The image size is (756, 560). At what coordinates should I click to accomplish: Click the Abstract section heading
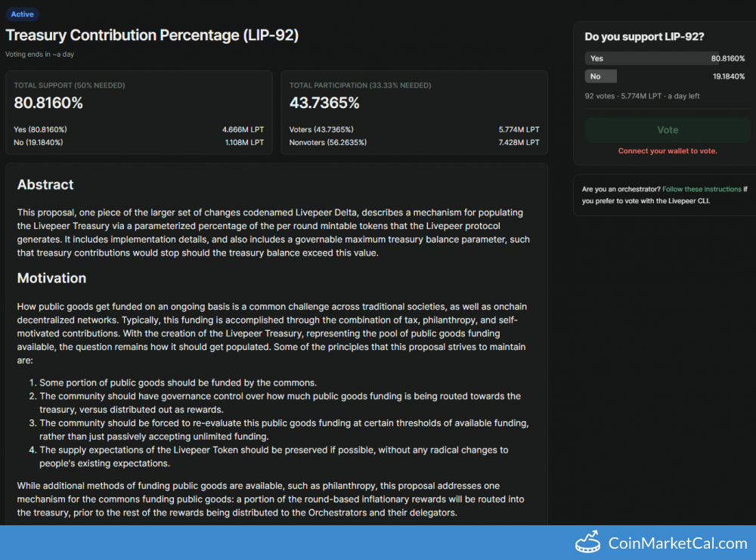point(45,184)
